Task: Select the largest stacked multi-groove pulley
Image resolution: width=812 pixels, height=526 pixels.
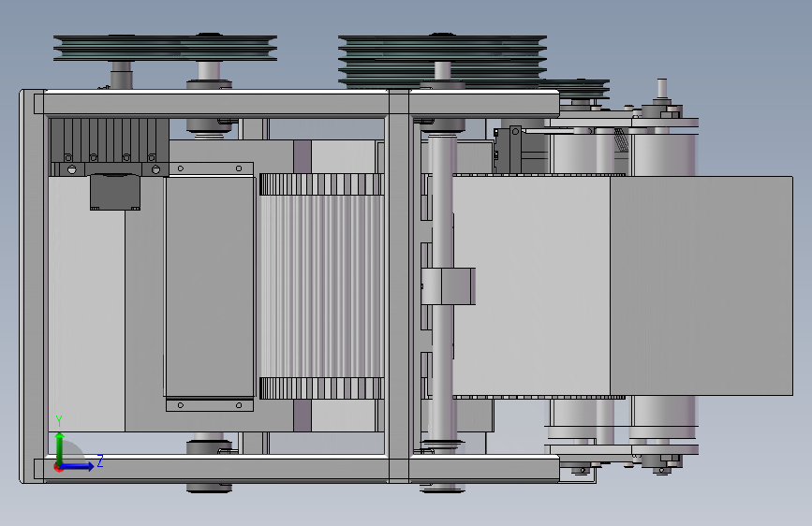Action: click(442, 60)
